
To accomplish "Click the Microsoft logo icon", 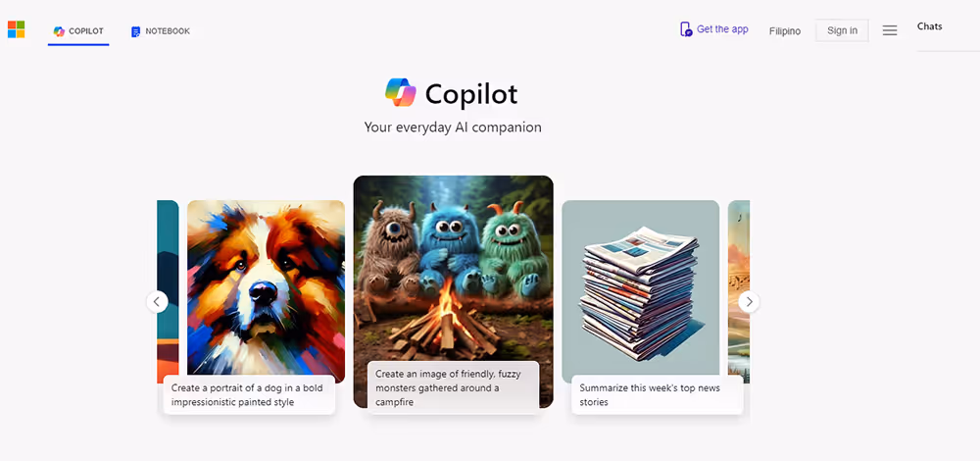I will click(17, 29).
